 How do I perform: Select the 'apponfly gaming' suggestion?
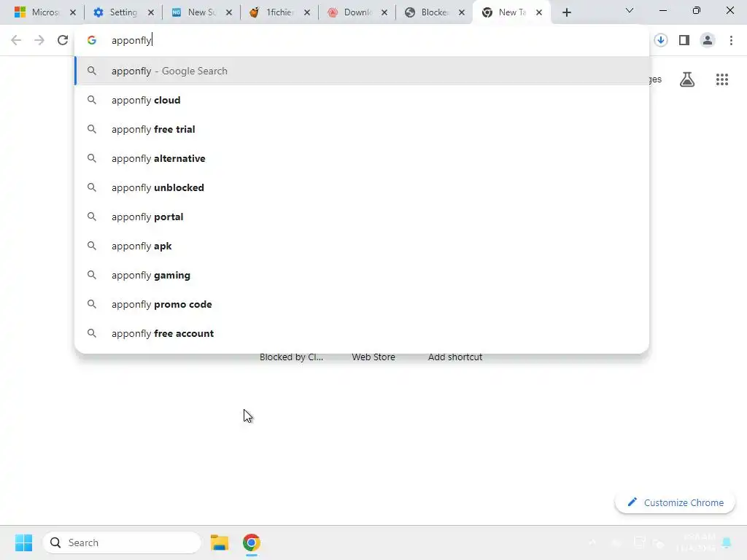tap(362, 275)
